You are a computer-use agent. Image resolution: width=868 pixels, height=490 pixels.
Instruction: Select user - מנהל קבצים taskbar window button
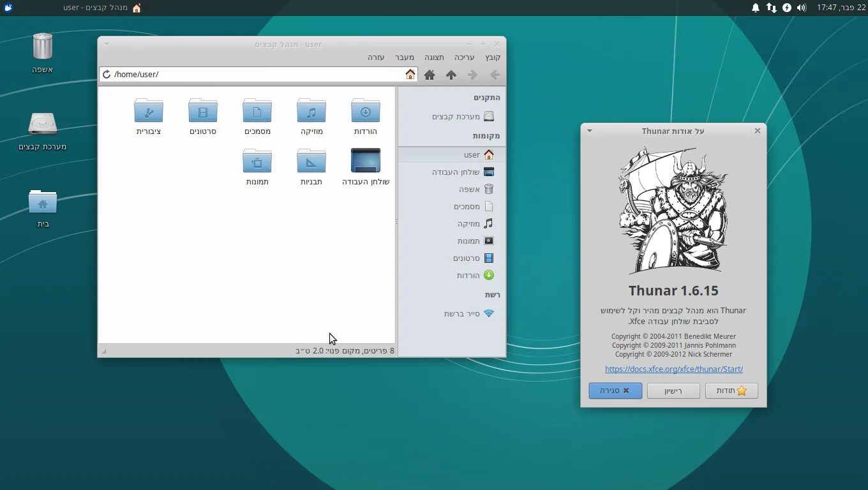coord(102,8)
